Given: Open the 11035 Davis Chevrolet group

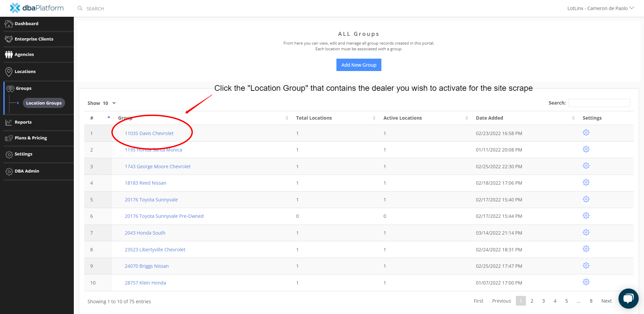Looking at the screenshot, I should coord(149,133).
